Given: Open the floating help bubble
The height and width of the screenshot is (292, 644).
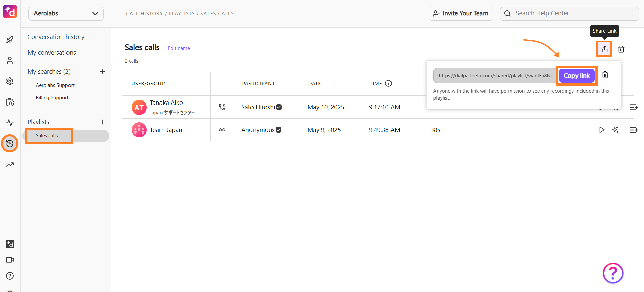Looking at the screenshot, I should tap(613, 273).
